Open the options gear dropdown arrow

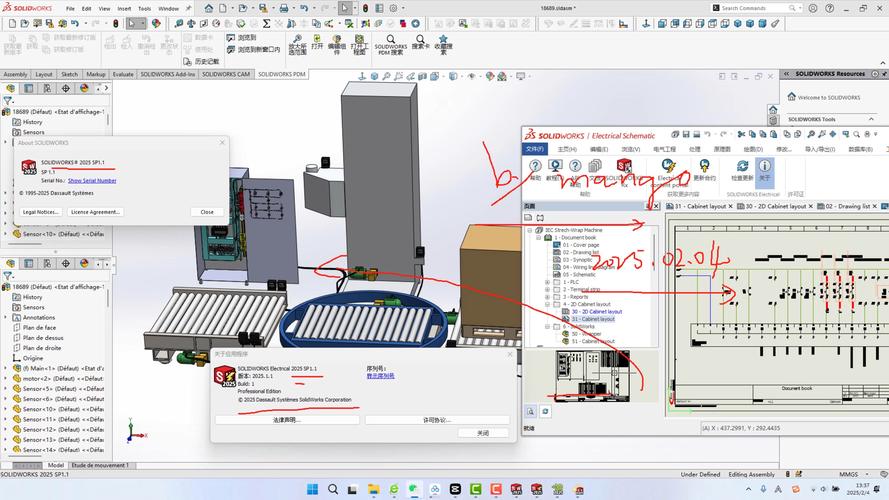[403, 9]
